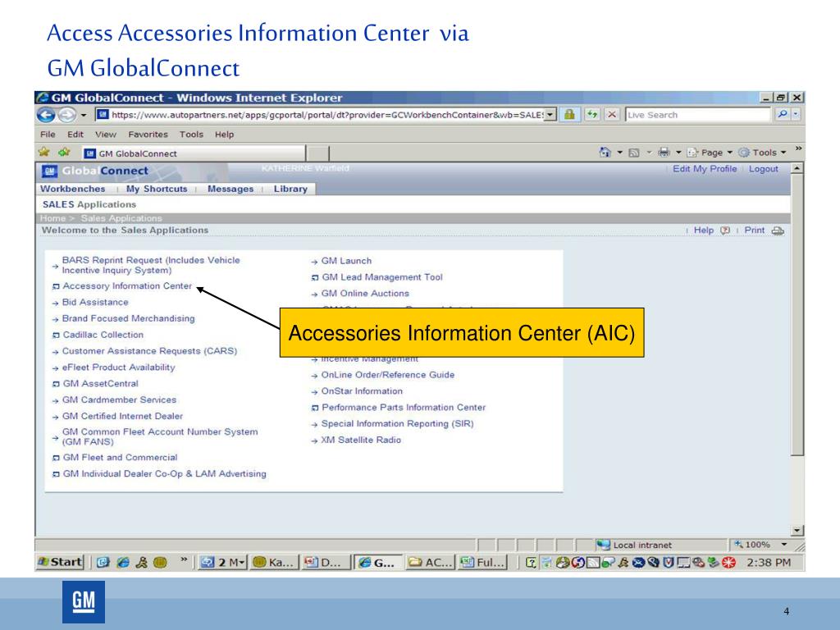Click the page Print link
The width and height of the screenshot is (840, 630).
(755, 230)
